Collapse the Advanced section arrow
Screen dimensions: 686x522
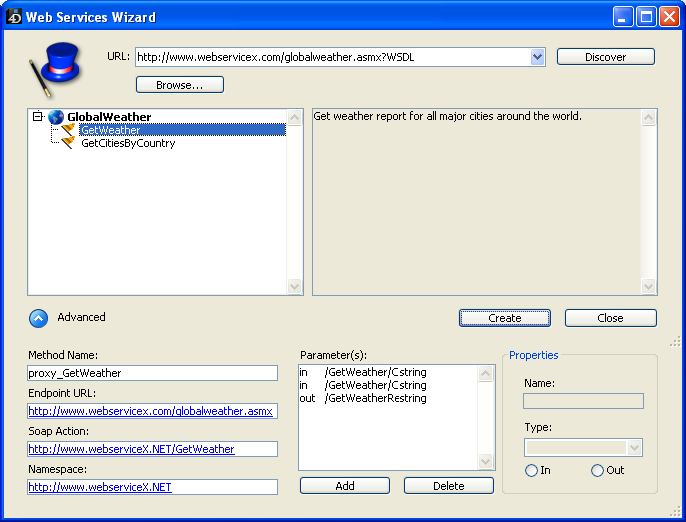[38, 318]
